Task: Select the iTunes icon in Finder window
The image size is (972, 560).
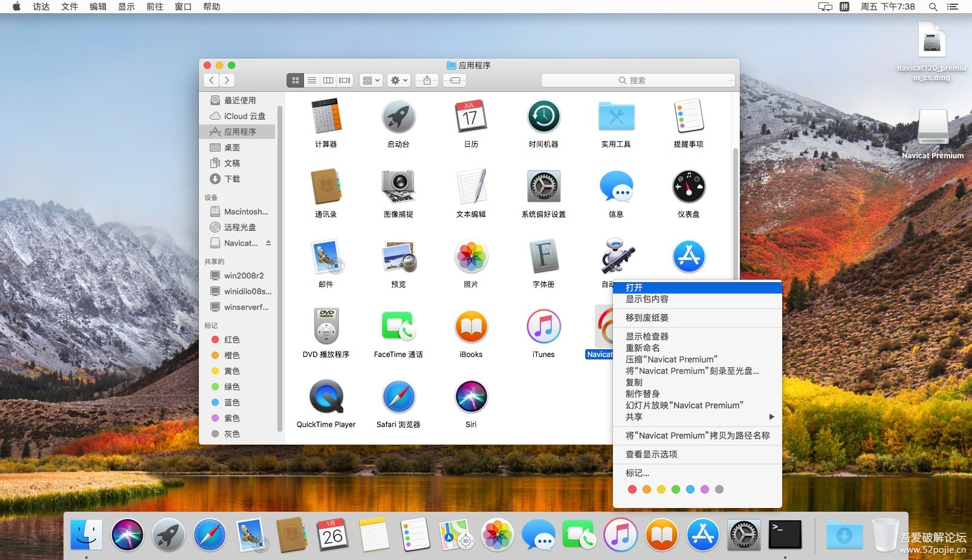Action: click(x=543, y=326)
